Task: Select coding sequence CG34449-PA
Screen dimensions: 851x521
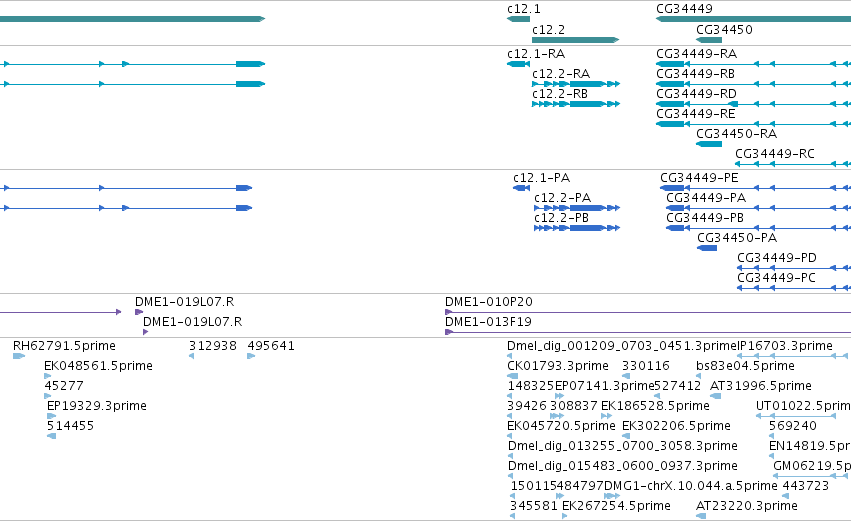Action: [x=758, y=208]
